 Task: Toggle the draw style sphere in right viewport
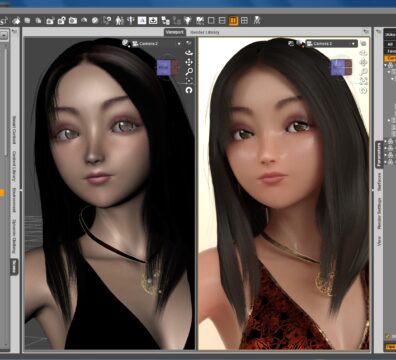pyautogui.click(x=299, y=43)
